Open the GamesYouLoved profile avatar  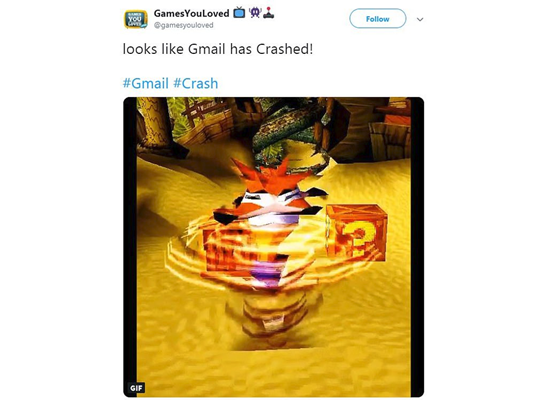(x=136, y=19)
